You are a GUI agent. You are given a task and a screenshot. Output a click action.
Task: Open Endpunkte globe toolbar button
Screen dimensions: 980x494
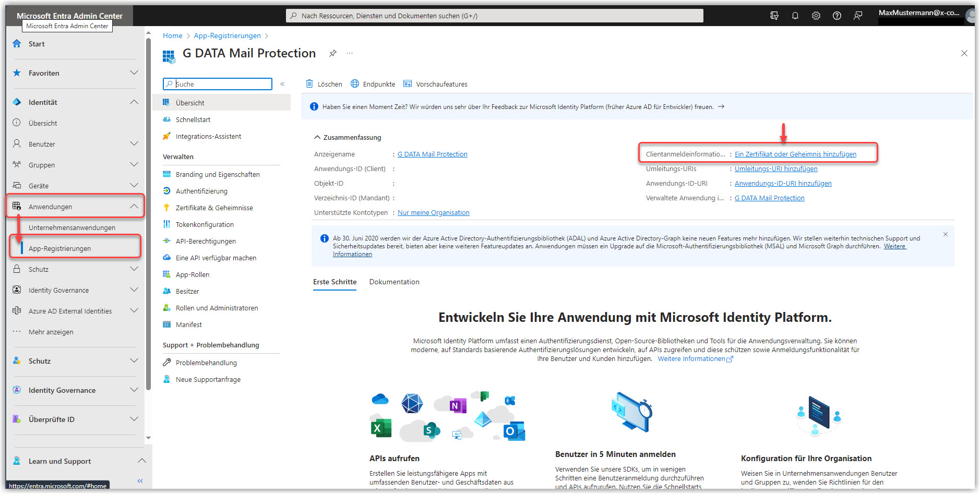click(373, 84)
